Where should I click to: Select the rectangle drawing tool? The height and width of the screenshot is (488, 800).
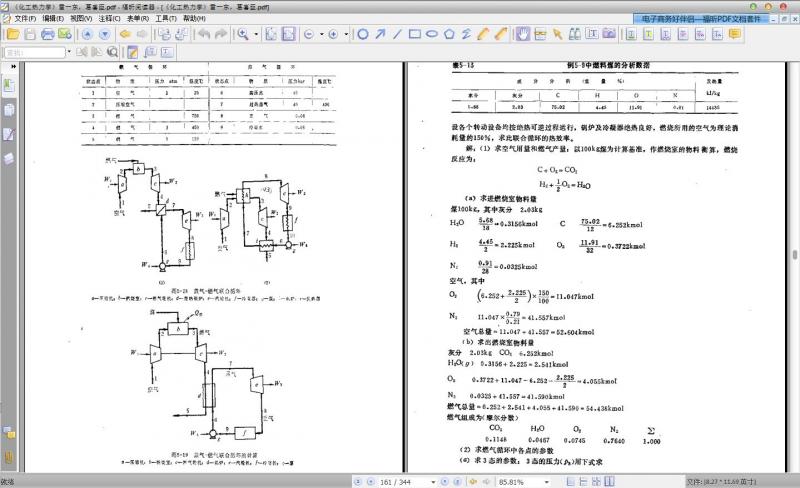tap(415, 34)
